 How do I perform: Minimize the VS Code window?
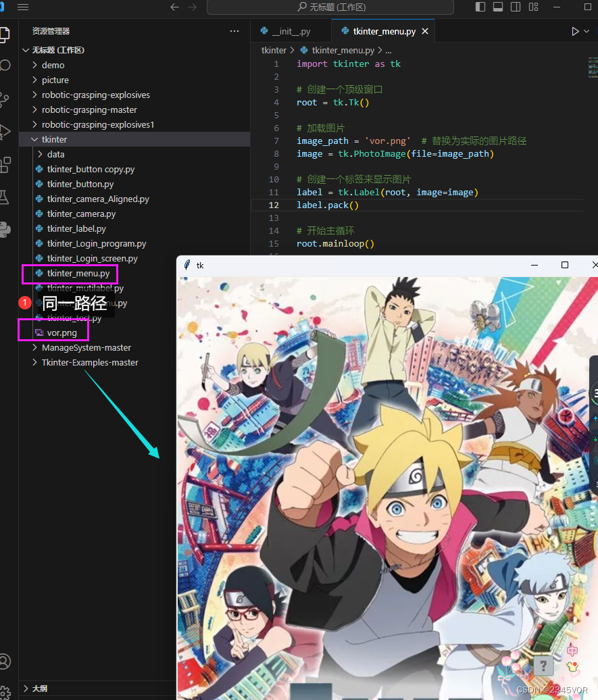(x=557, y=7)
